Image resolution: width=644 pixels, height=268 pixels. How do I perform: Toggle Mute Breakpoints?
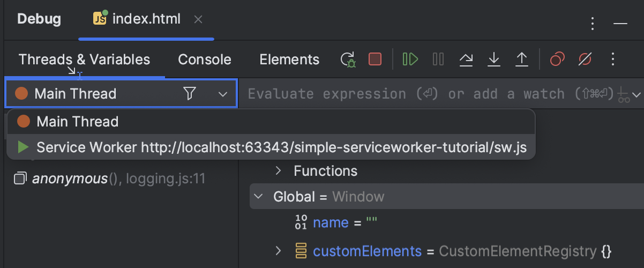(x=585, y=59)
